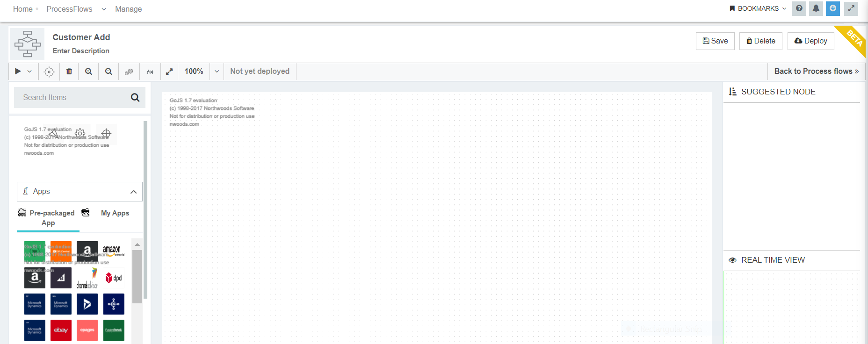Open the 100% zoom level dropdown

[217, 72]
